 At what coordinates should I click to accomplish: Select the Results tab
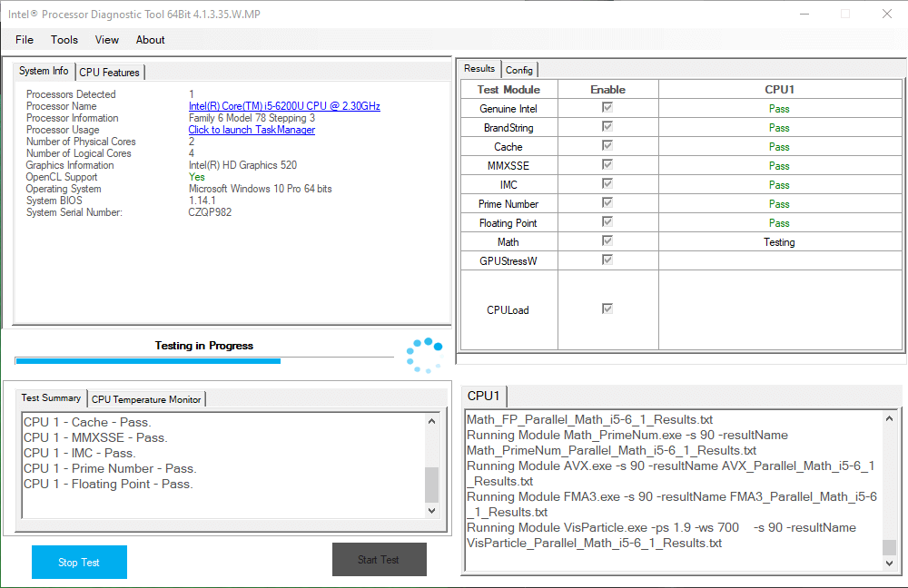479,68
